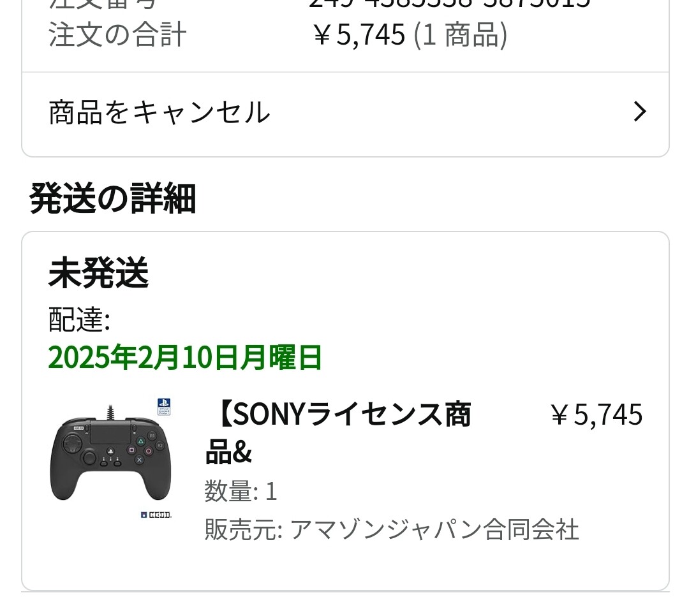Click the 注文の合計 label
This screenshot has width=689, height=616.
click(117, 34)
